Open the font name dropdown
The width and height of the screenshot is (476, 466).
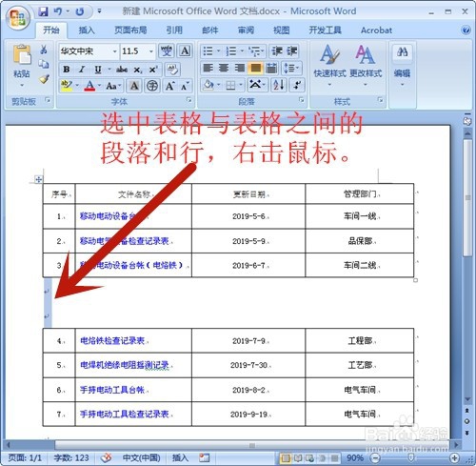pyautogui.click(x=114, y=51)
